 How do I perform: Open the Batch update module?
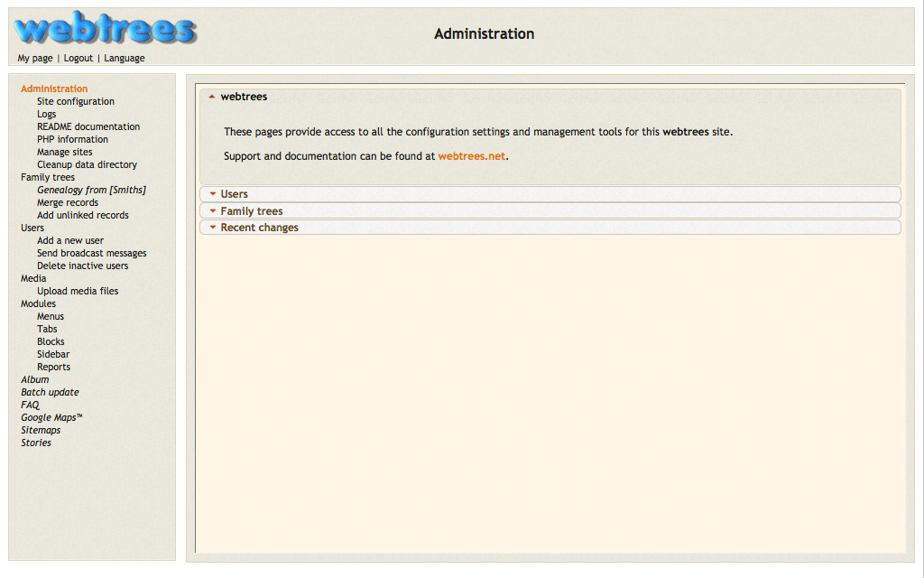[50, 392]
